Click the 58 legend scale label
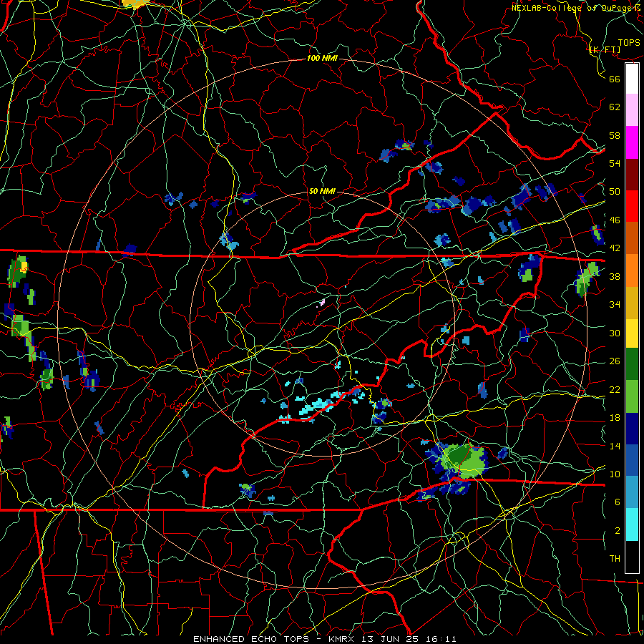Screen dimensions: 644x644 pyautogui.click(x=615, y=135)
